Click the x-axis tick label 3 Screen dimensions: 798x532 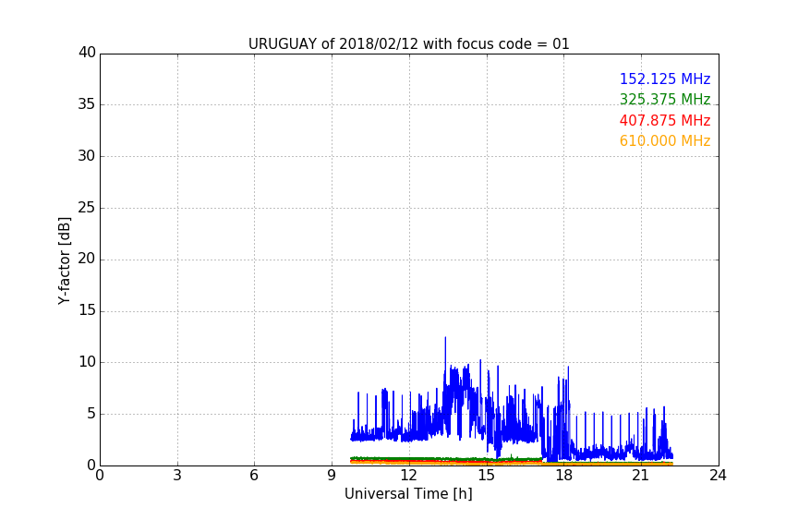[x=177, y=476]
